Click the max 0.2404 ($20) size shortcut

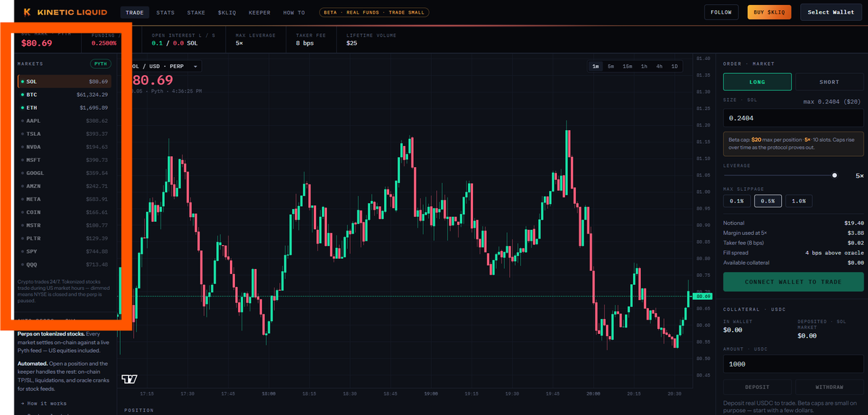point(833,101)
